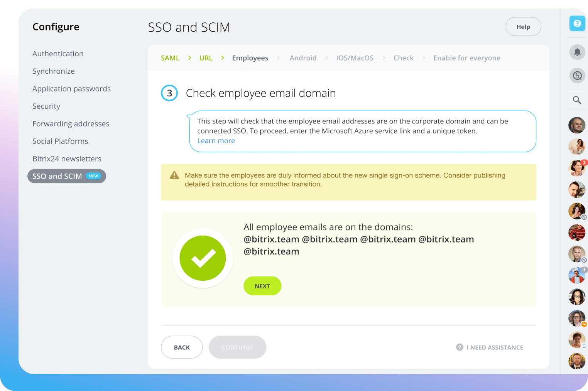
Task: Go to the SAML step in breadcrumb
Action: (x=170, y=58)
